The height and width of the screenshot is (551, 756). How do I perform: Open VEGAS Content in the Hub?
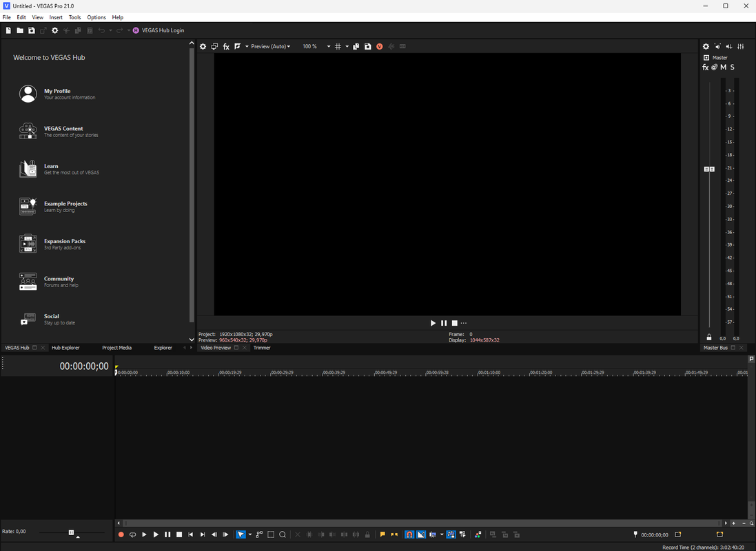(x=59, y=131)
